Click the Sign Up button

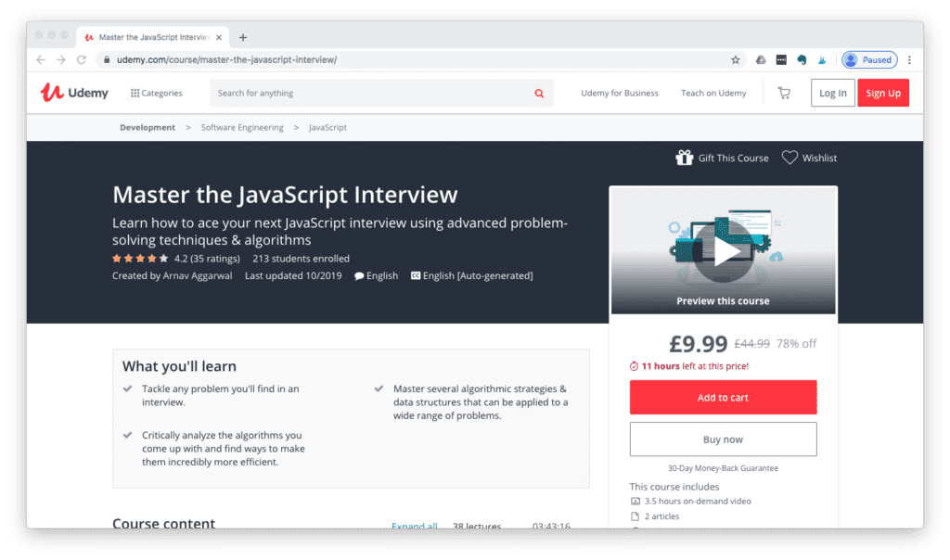(883, 93)
